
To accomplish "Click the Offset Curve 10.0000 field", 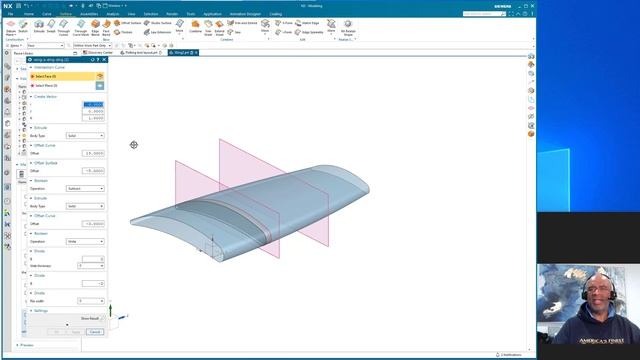I will point(93,153).
